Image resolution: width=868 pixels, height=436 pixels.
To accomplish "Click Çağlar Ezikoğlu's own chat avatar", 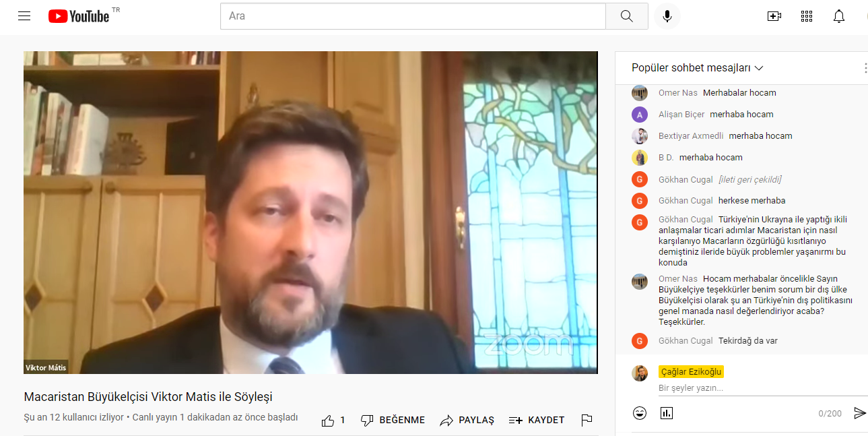I will tap(640, 373).
